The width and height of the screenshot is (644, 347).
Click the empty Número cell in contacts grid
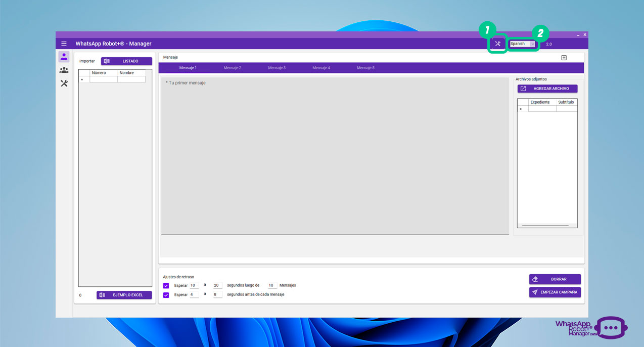tap(104, 79)
